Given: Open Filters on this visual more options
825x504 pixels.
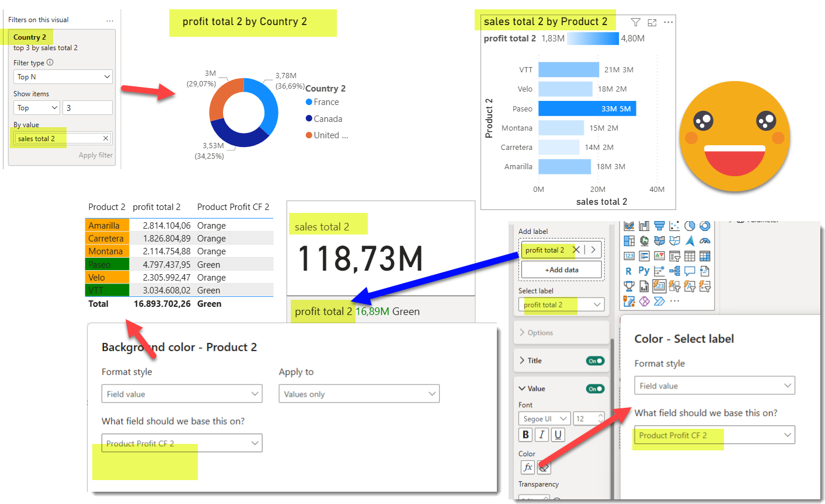Looking at the screenshot, I should click(110, 20).
